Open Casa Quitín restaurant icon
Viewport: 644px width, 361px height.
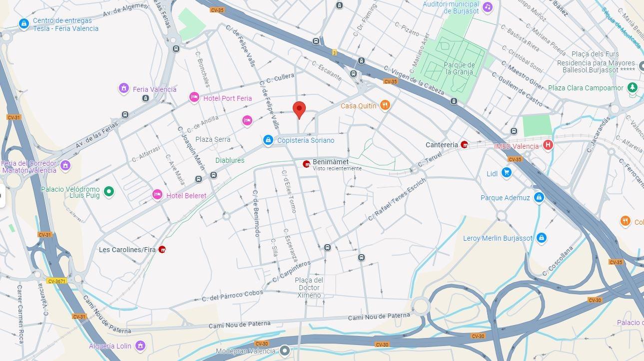coord(385,105)
